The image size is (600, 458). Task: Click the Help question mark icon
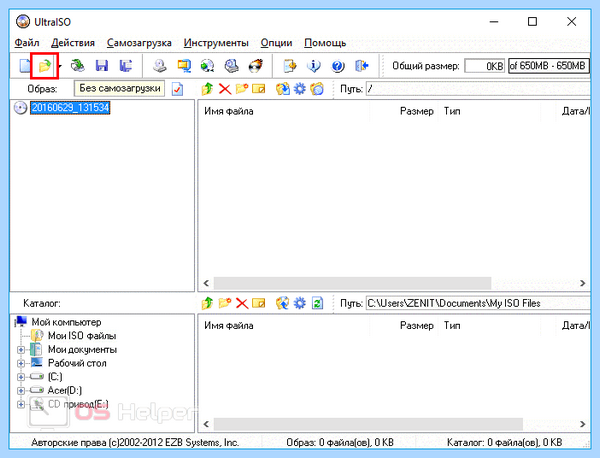[338, 66]
